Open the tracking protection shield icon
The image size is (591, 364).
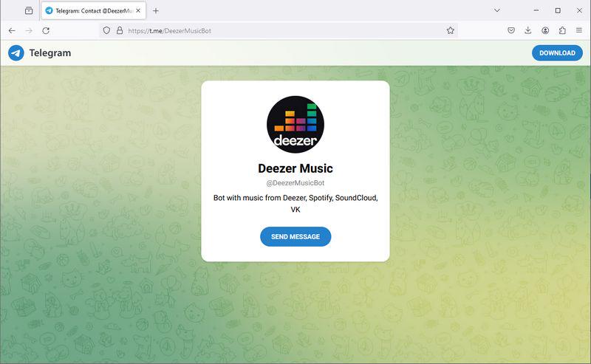coord(106,30)
